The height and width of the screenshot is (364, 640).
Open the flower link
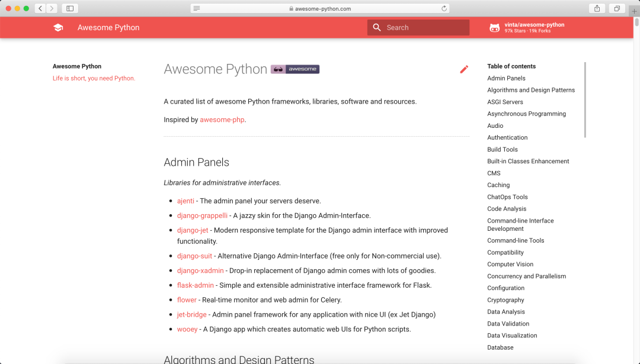(187, 300)
